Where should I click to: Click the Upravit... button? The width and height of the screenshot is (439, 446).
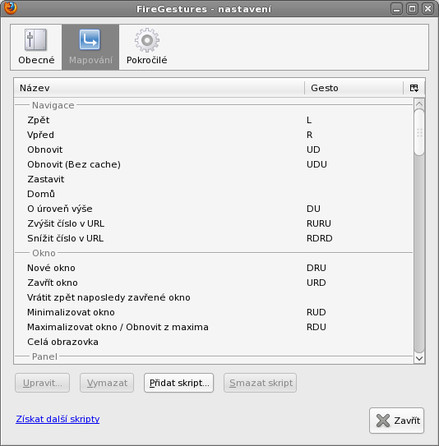coord(42,383)
